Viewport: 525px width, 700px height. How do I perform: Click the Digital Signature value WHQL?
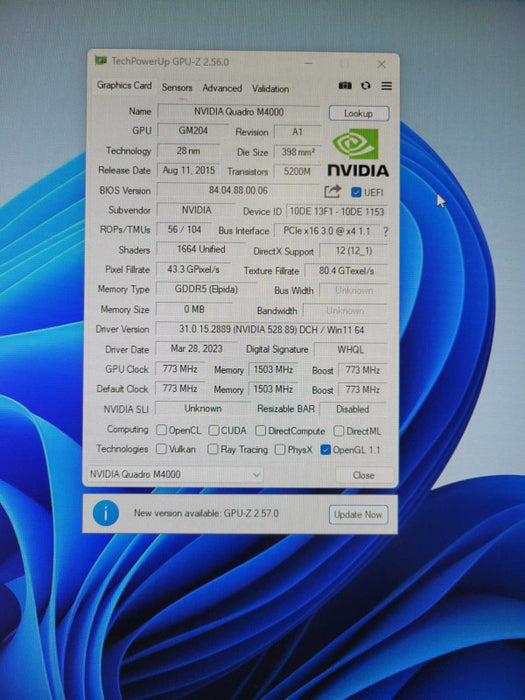(350, 350)
